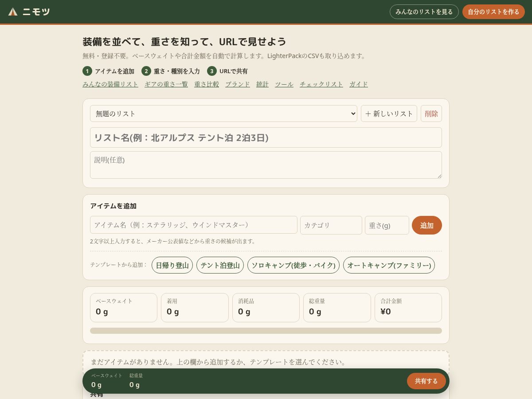Click 総重量 value in bottom bar
Image resolution: width=532 pixels, height=399 pixels.
tap(135, 385)
